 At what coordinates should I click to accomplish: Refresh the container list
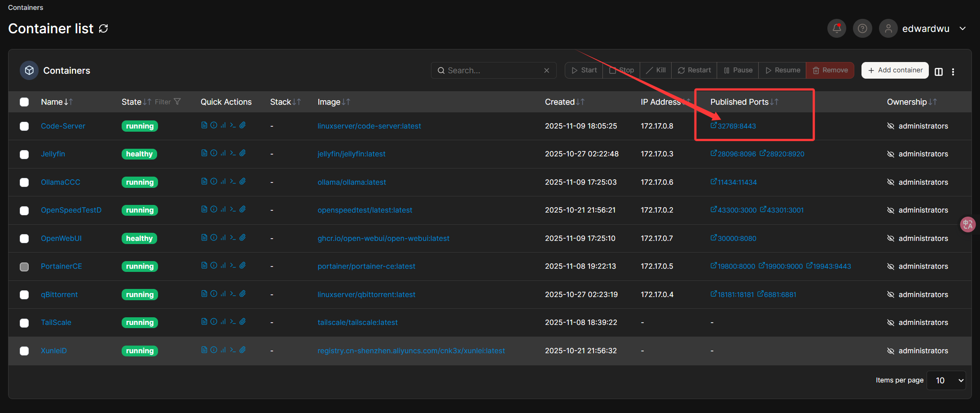tap(104, 29)
